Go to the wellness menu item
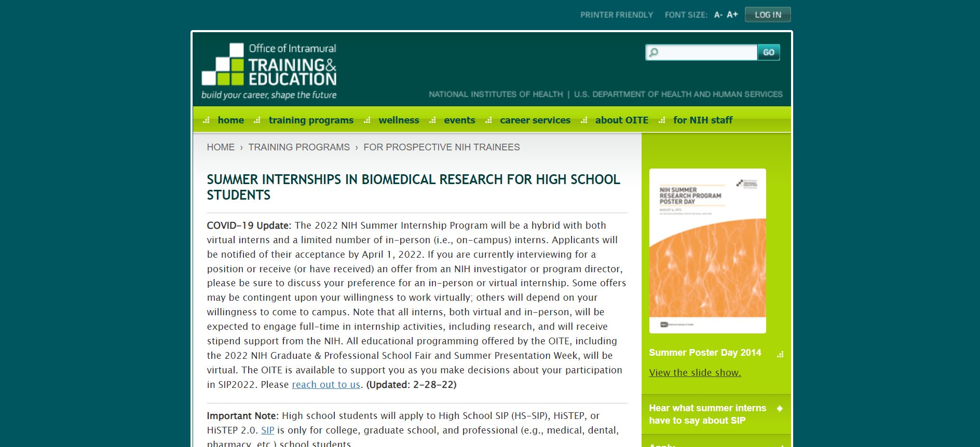Viewport: 980px width, 447px height. [x=398, y=120]
